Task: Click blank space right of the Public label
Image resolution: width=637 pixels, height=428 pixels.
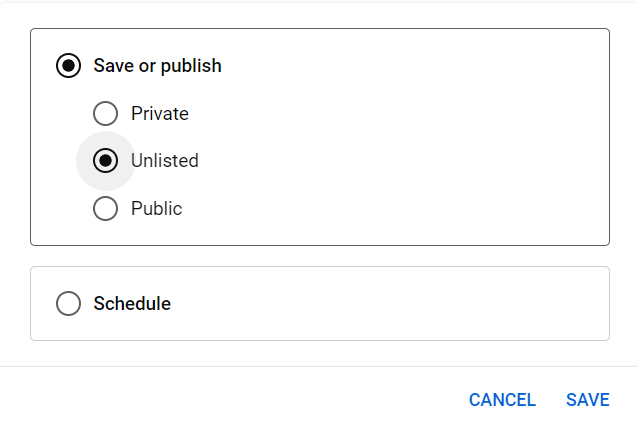Action: click(x=394, y=208)
